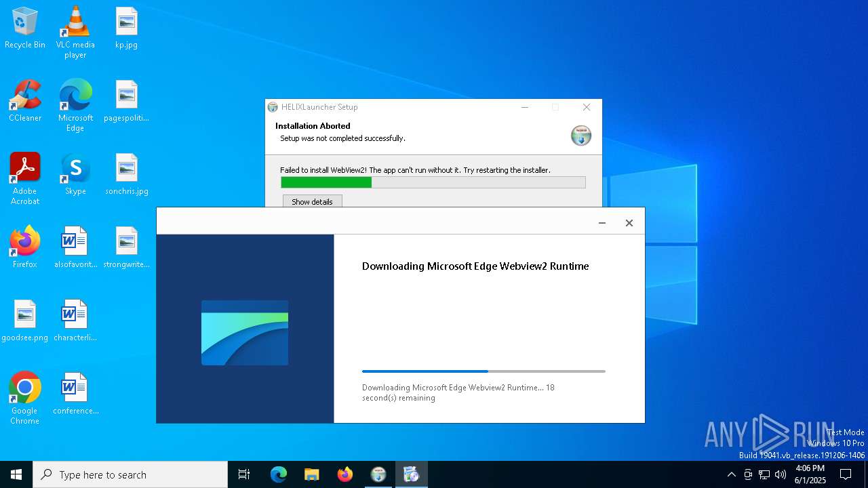Open File Explorer from the taskbar
This screenshot has width=868, height=488.
click(x=311, y=474)
